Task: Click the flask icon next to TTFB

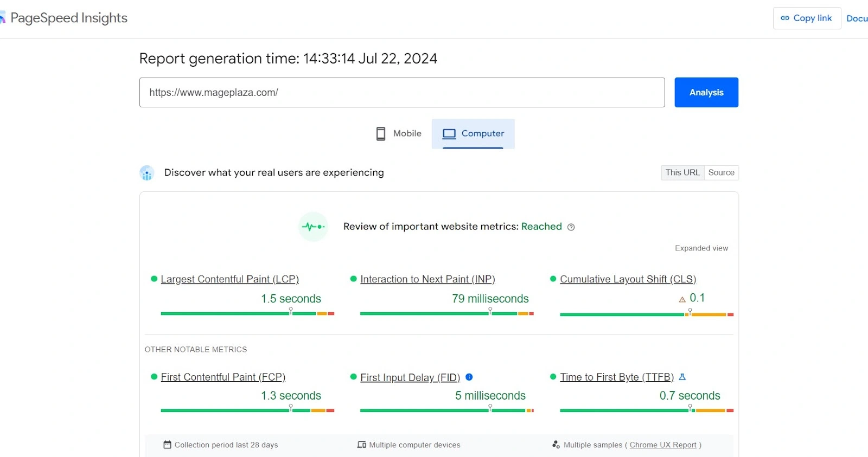Action: [x=682, y=377]
